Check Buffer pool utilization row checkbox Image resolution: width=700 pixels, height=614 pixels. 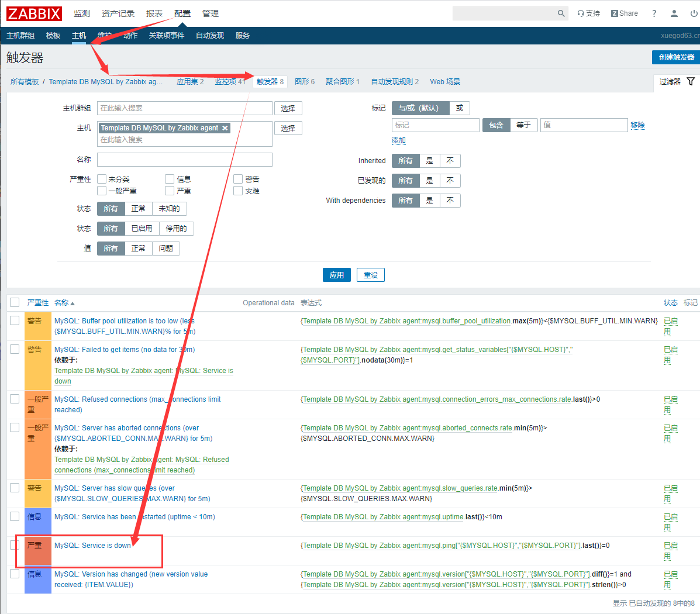tap(15, 320)
